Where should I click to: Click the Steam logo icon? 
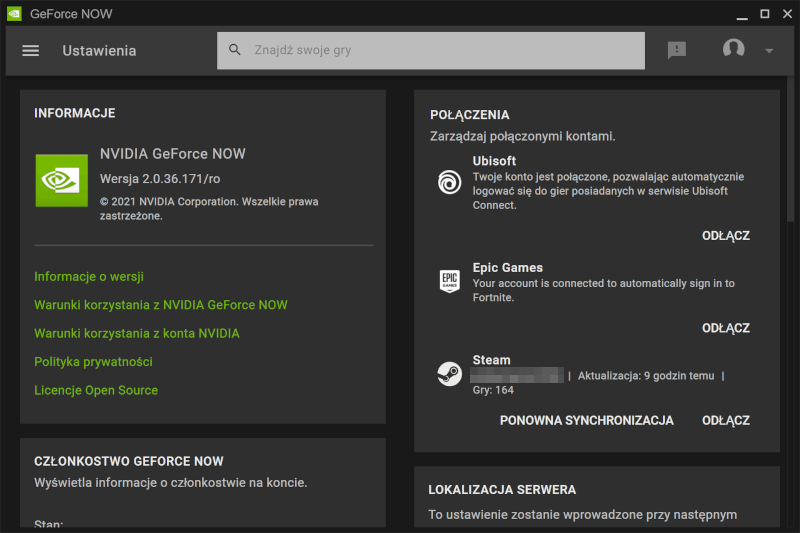point(449,374)
